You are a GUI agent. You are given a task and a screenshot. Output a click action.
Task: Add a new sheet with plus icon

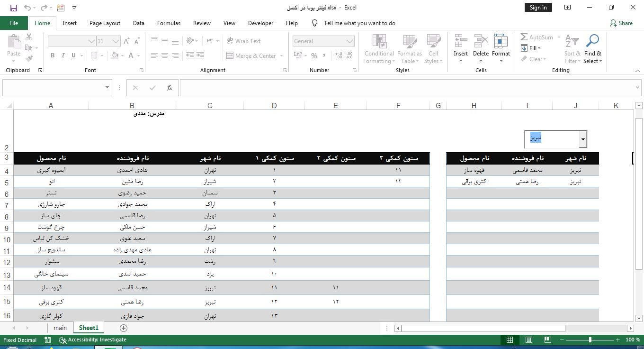click(124, 328)
